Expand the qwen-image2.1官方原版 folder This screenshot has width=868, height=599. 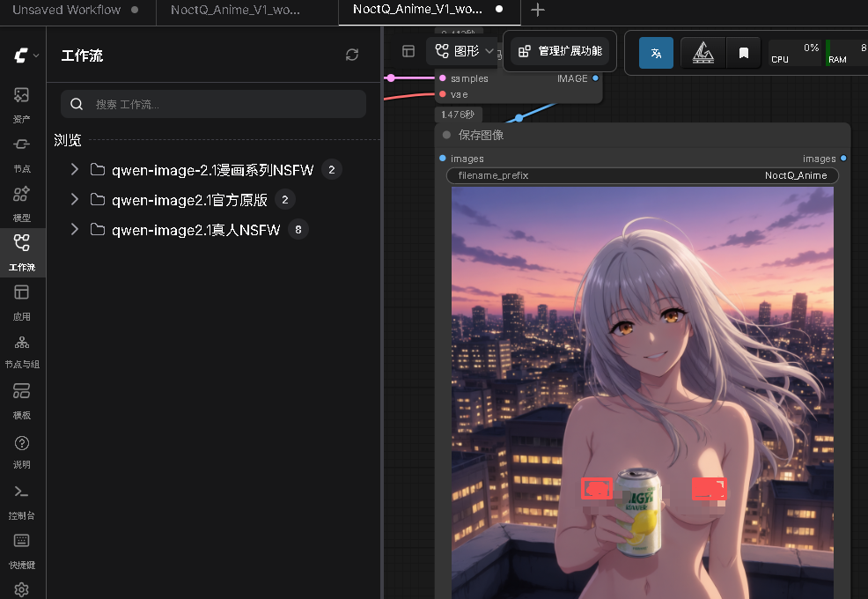point(75,199)
